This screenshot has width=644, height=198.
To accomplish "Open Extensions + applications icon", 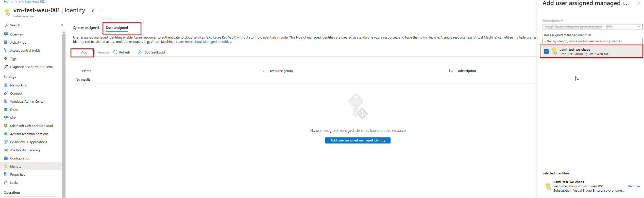I will (6, 142).
